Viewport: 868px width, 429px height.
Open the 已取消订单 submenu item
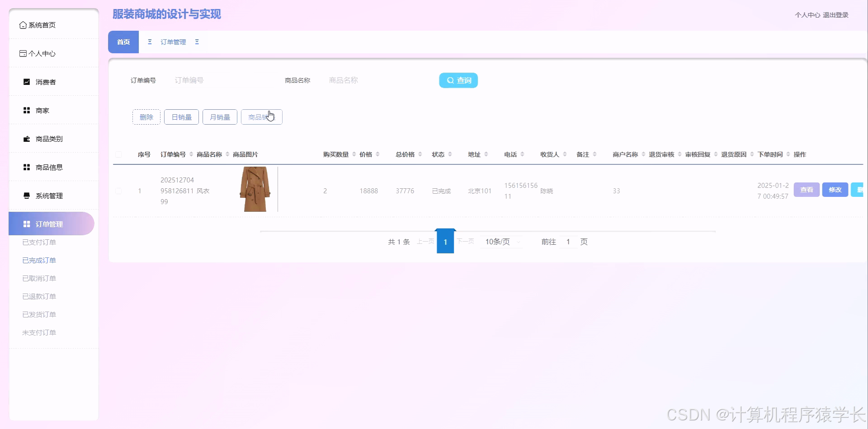tap(39, 279)
